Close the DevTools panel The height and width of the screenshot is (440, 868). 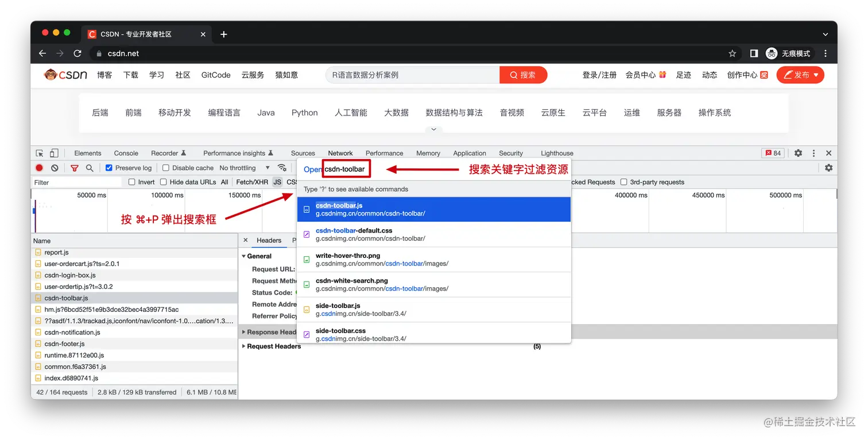click(x=828, y=153)
